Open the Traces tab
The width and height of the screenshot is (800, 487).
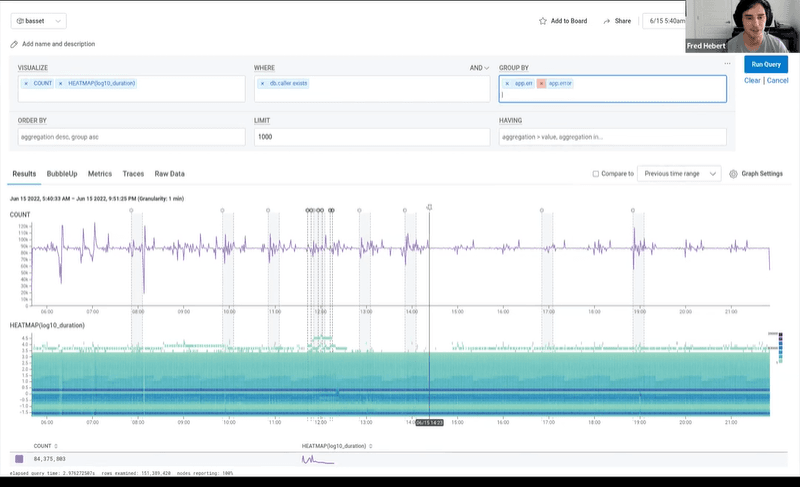(133, 173)
